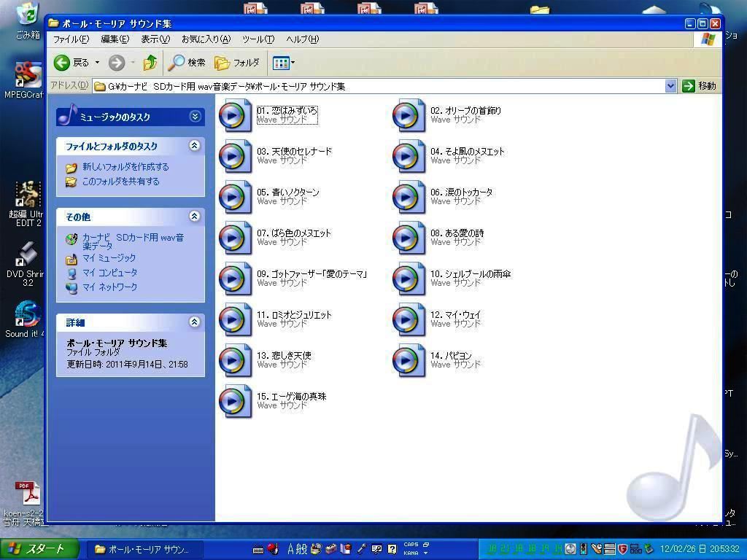
Task: Select wave file icon 08. ある愛の詩
Action: pos(409,238)
